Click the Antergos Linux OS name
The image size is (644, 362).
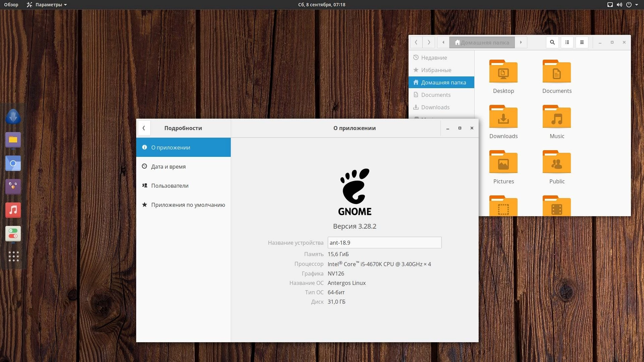pyautogui.click(x=346, y=283)
